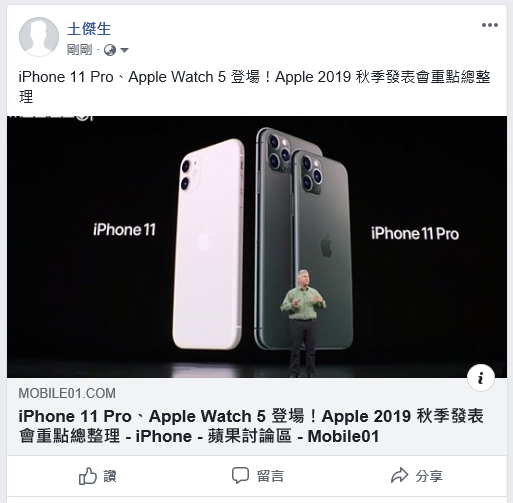Click the iPhone 11 Pro label in image
The image size is (513, 503).
[x=415, y=233]
